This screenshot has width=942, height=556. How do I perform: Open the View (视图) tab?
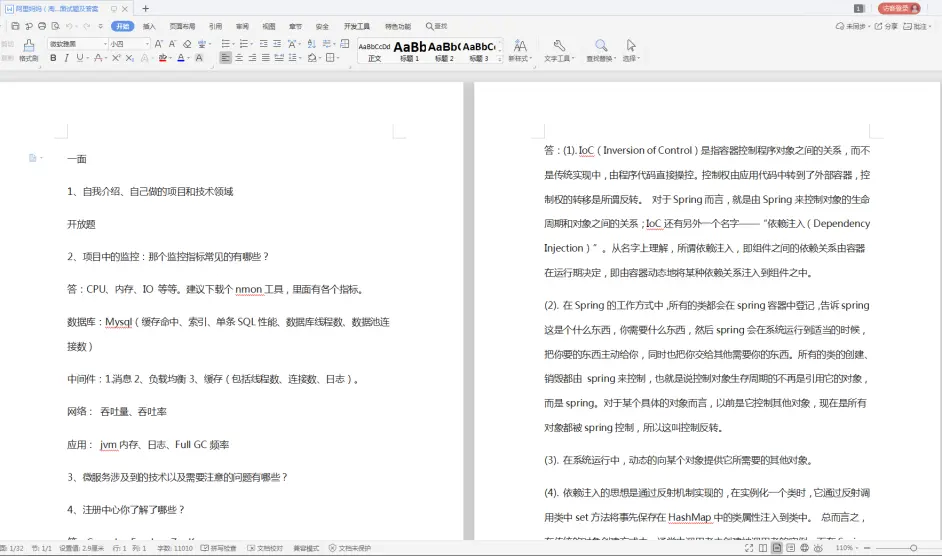[269, 26]
